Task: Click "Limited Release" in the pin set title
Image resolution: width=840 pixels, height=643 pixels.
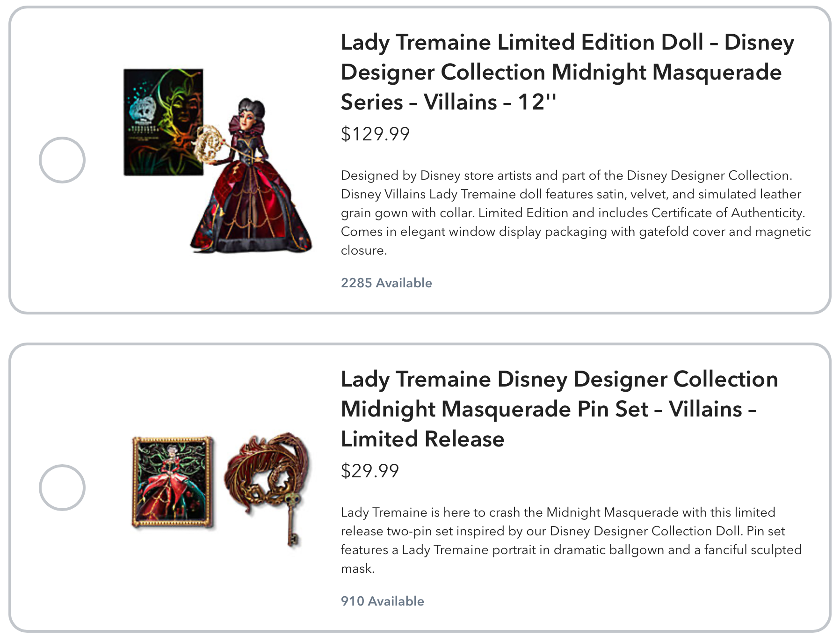Action: click(x=422, y=439)
